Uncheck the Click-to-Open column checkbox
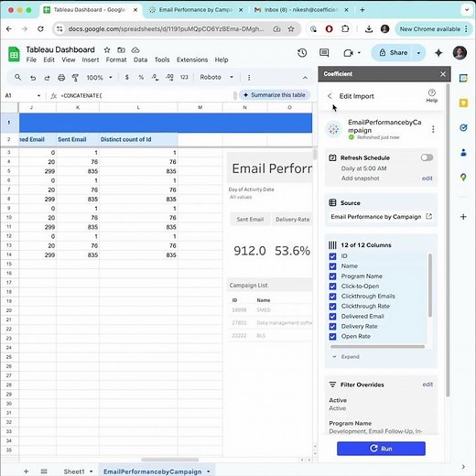This screenshot has width=476, height=476. point(332,287)
